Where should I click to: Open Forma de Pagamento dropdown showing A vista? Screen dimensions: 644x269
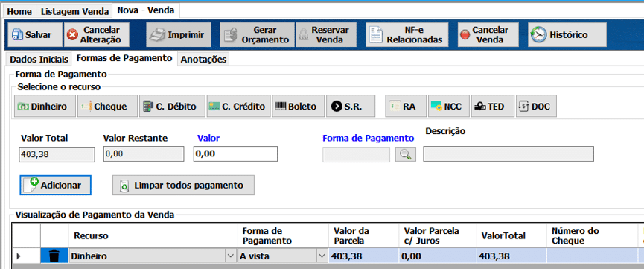[321, 256]
